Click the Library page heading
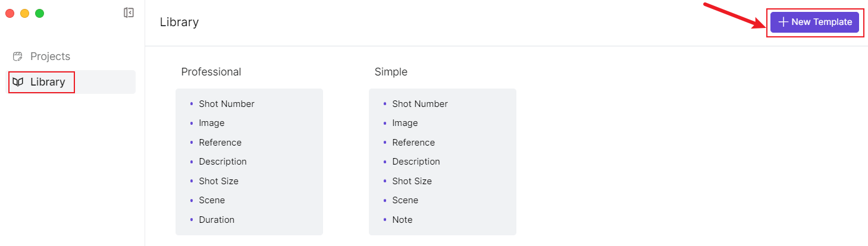Image resolution: width=868 pixels, height=246 pixels. click(x=179, y=23)
